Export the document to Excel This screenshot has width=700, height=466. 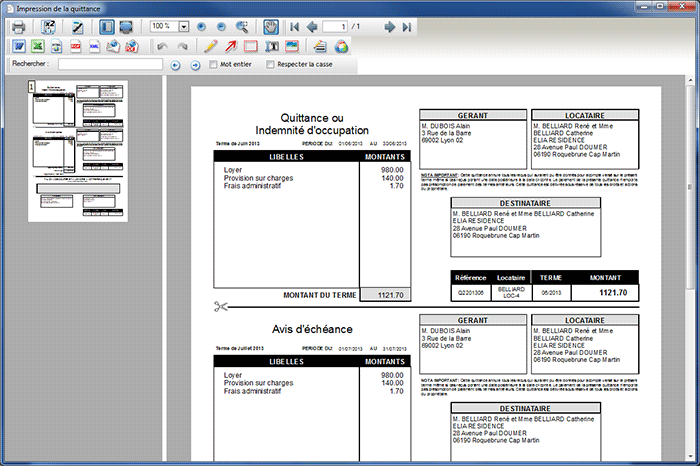[x=37, y=46]
